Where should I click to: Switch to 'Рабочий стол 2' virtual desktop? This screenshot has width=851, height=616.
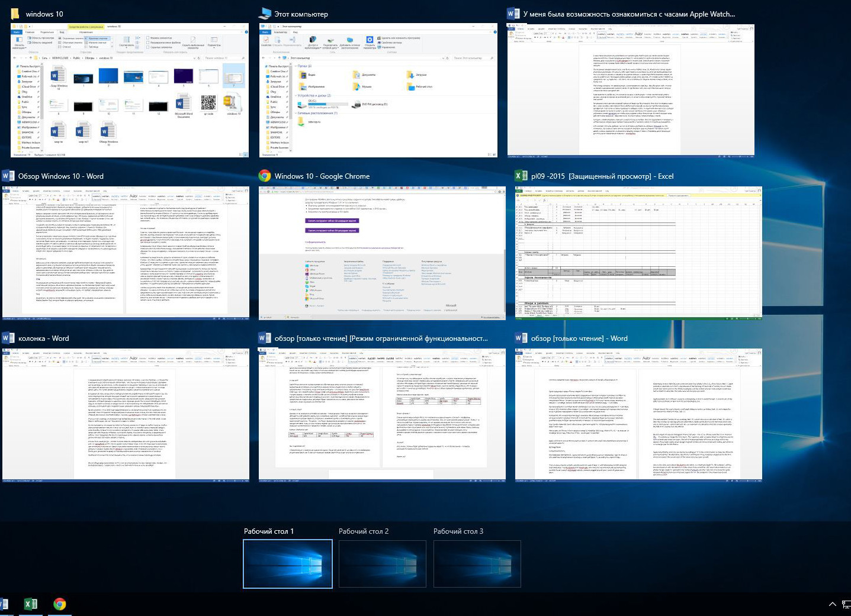tap(382, 564)
